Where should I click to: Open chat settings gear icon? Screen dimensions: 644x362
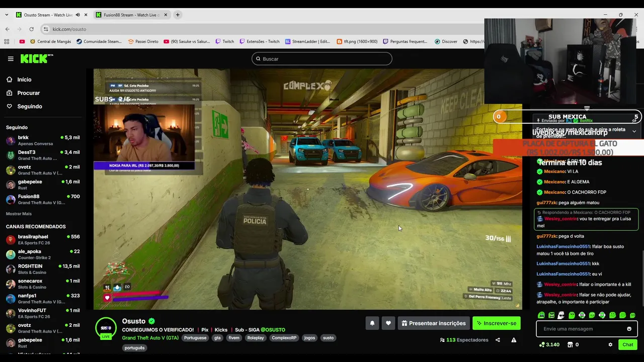click(610, 345)
